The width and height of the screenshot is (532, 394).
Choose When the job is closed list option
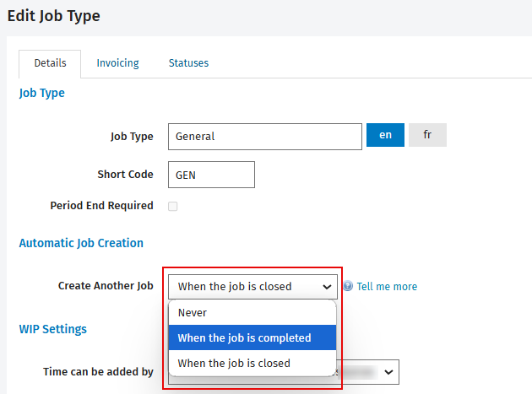coord(252,363)
